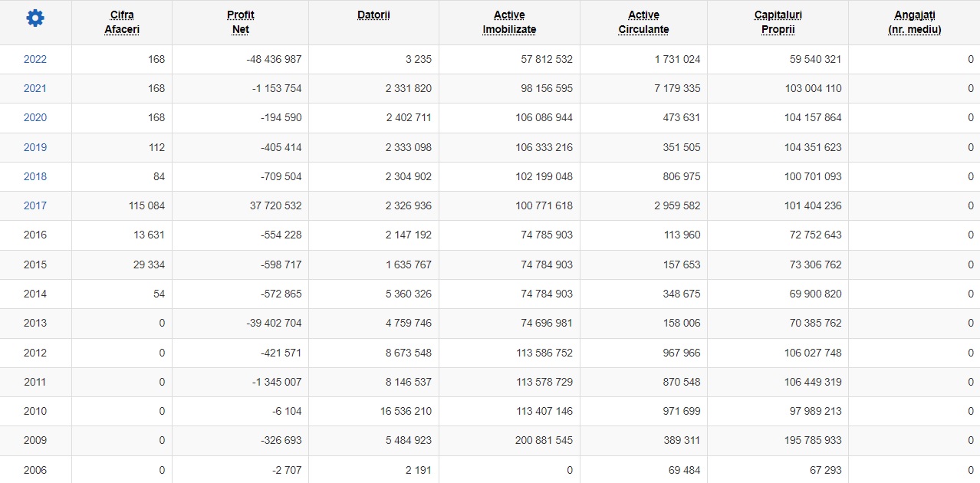Click the Angajați (nr. mediu) header
This screenshot has width=980, height=483.
click(x=914, y=22)
